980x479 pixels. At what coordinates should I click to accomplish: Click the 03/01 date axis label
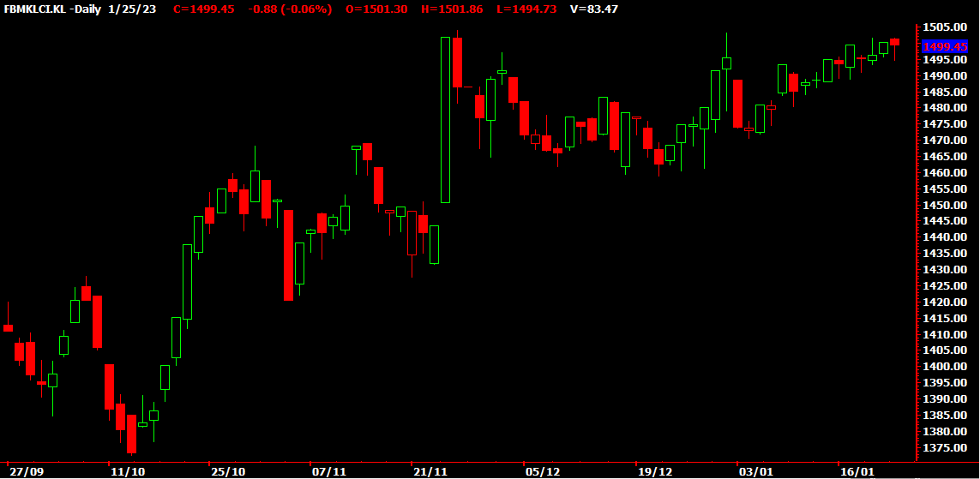tap(755, 471)
